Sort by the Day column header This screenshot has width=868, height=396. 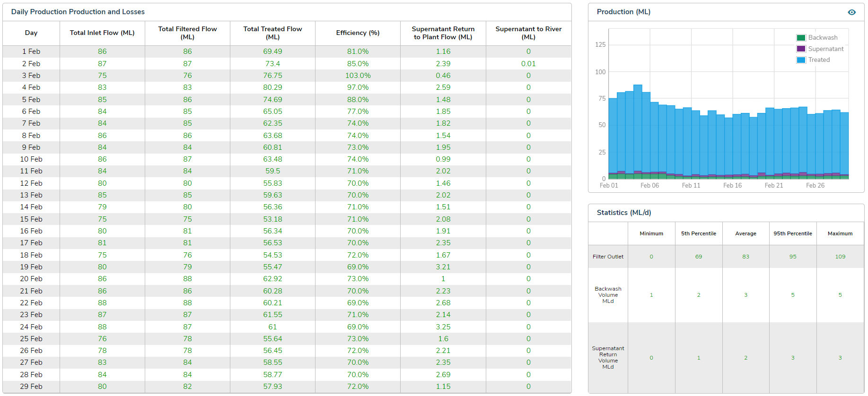(x=31, y=33)
